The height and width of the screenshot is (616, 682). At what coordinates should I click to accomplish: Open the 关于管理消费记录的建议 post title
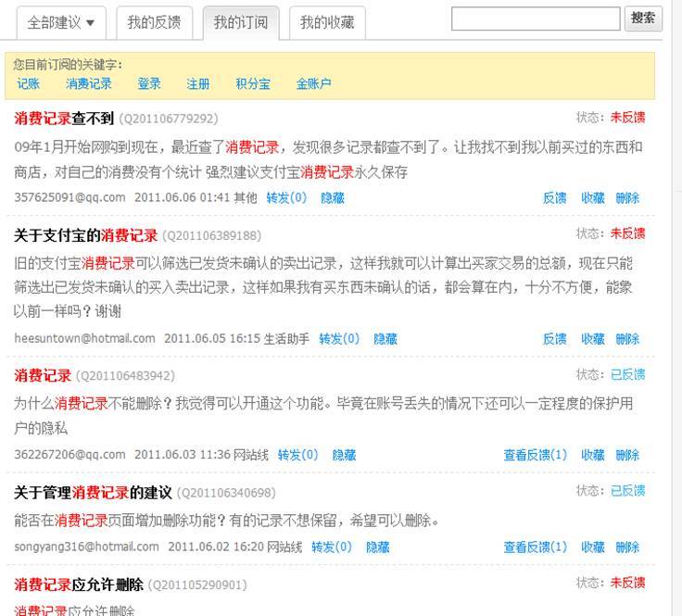(x=93, y=492)
